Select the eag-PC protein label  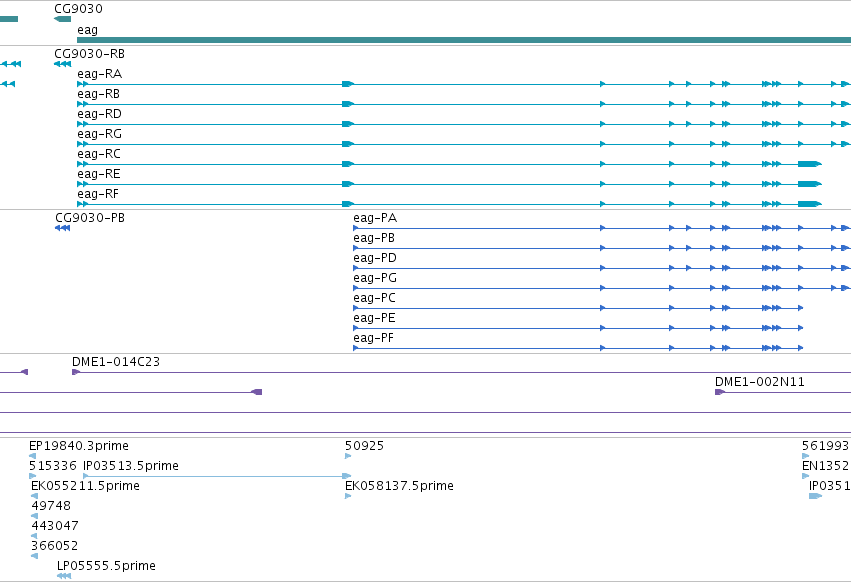coord(374,299)
